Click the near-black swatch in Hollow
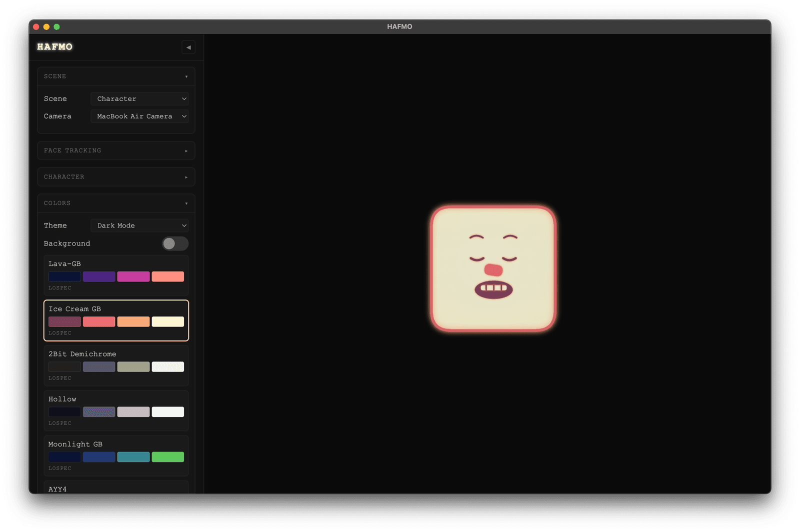 click(64, 412)
